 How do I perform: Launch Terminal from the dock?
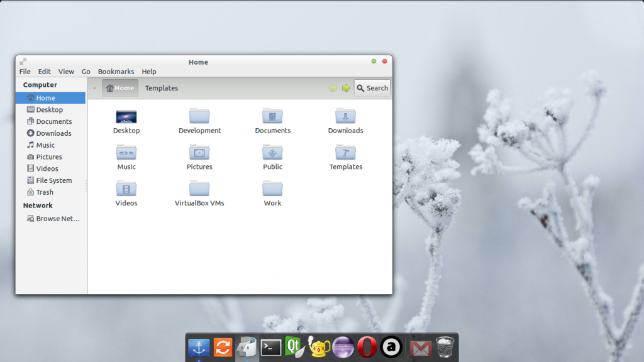[x=271, y=348]
